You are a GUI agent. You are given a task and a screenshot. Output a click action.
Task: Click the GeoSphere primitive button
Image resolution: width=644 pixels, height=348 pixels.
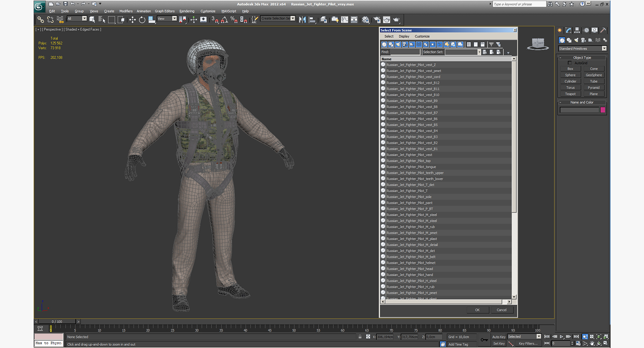pos(594,75)
